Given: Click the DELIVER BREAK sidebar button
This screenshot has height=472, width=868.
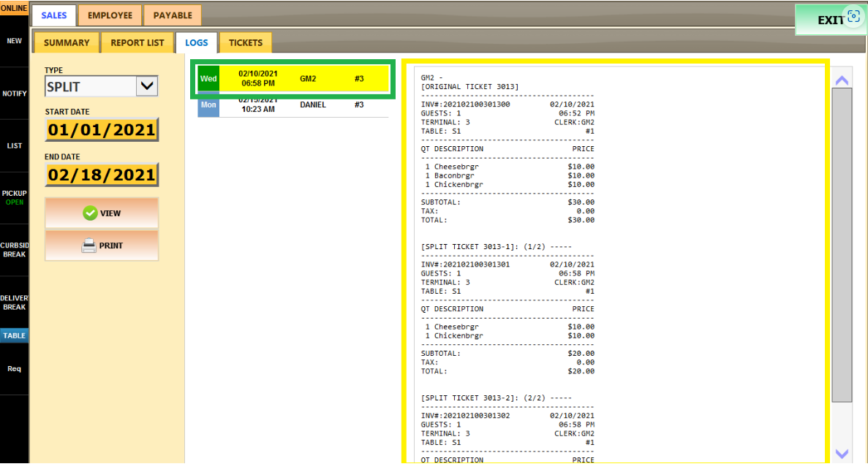Looking at the screenshot, I should tap(14, 302).
